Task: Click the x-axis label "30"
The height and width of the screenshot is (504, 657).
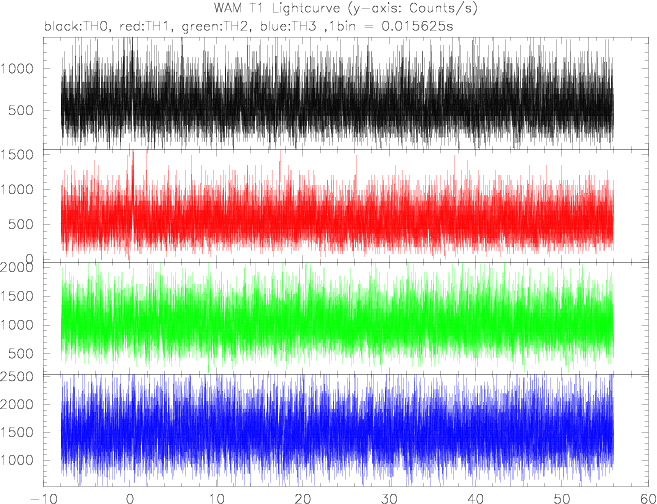Action: click(x=389, y=499)
